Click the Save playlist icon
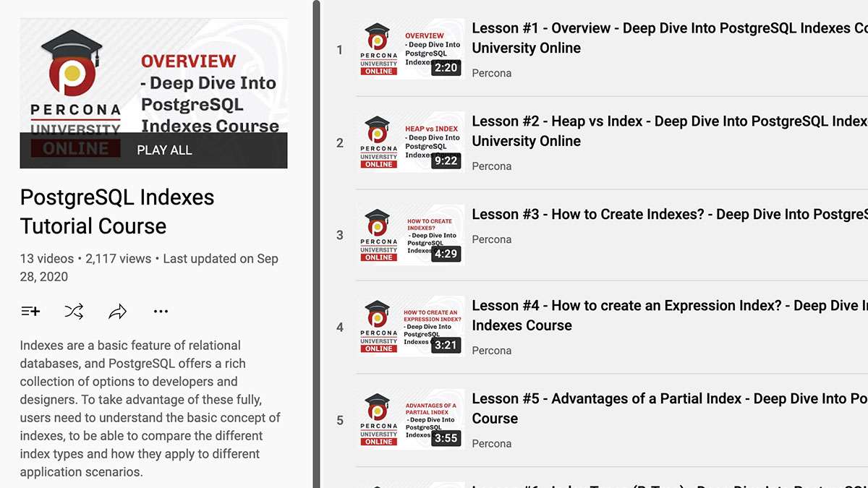This screenshot has width=868, height=488. pos(30,312)
